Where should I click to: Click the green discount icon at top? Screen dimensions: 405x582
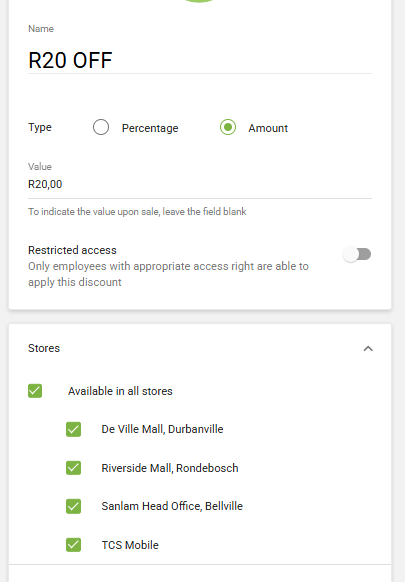click(199, 1)
